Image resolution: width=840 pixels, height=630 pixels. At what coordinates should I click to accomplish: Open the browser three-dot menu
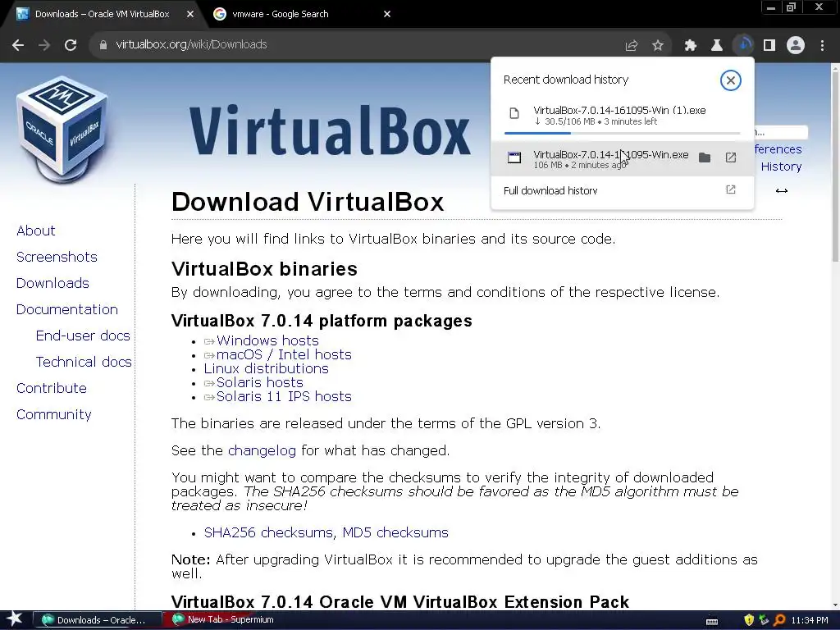[x=822, y=46]
